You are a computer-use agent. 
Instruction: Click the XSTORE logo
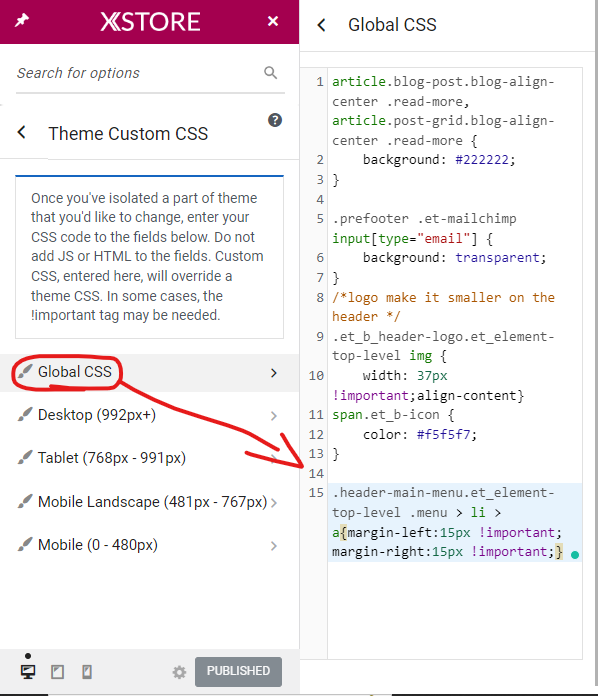tap(150, 21)
